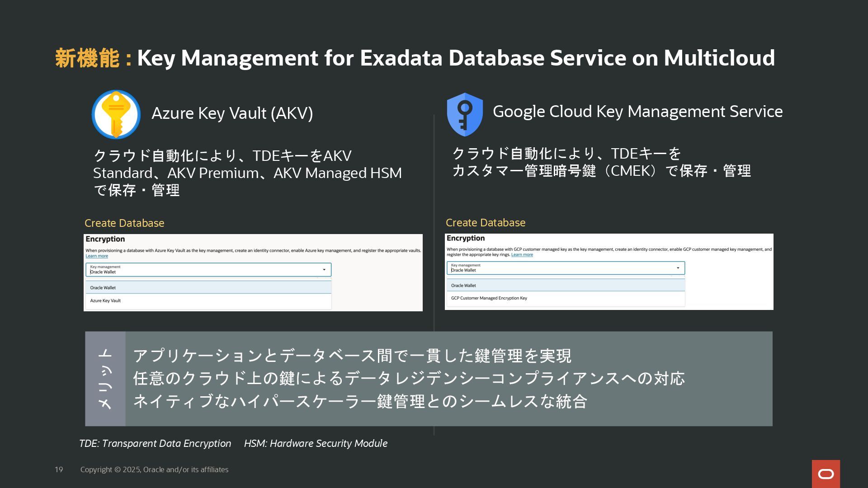Select Oracle Wallet in the Azure dropdown list
This screenshot has width=868, height=488.
(x=103, y=288)
